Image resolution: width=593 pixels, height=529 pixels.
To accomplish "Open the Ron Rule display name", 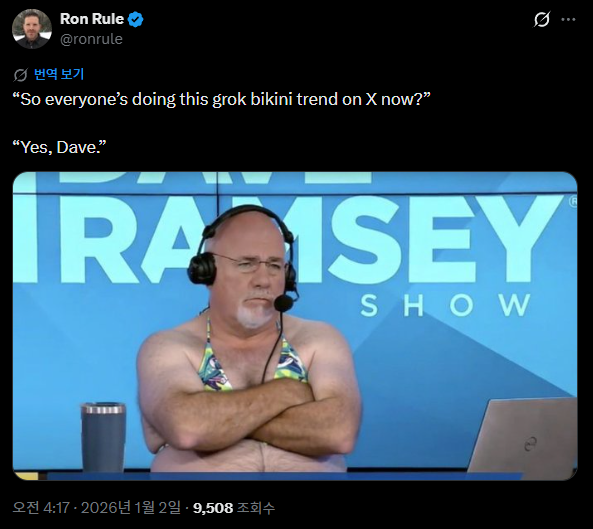I will click(92, 19).
